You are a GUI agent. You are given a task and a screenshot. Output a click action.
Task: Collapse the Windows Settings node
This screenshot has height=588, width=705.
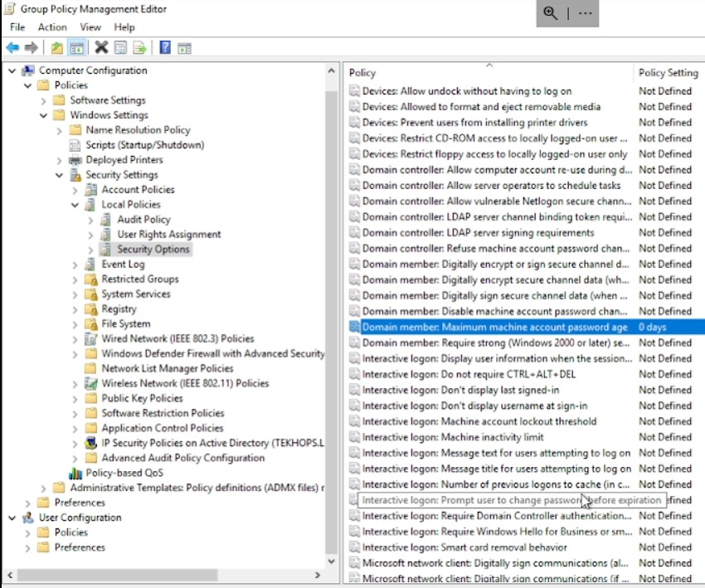point(44,115)
